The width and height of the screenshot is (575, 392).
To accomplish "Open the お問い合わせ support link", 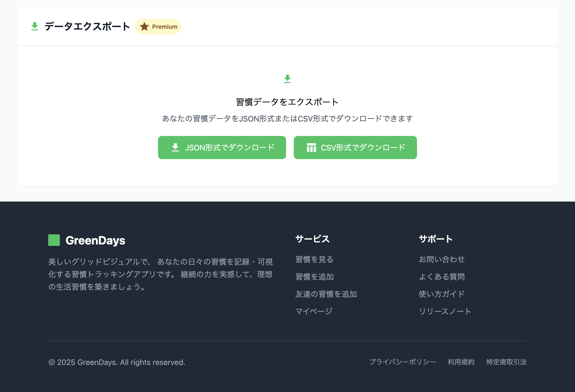I will point(442,259).
